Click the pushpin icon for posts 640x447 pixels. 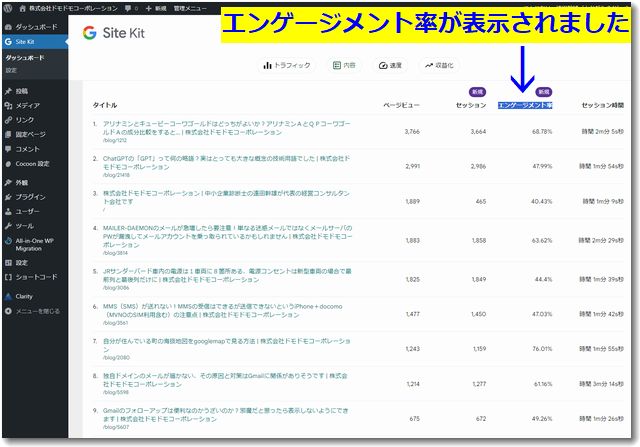click(x=8, y=91)
